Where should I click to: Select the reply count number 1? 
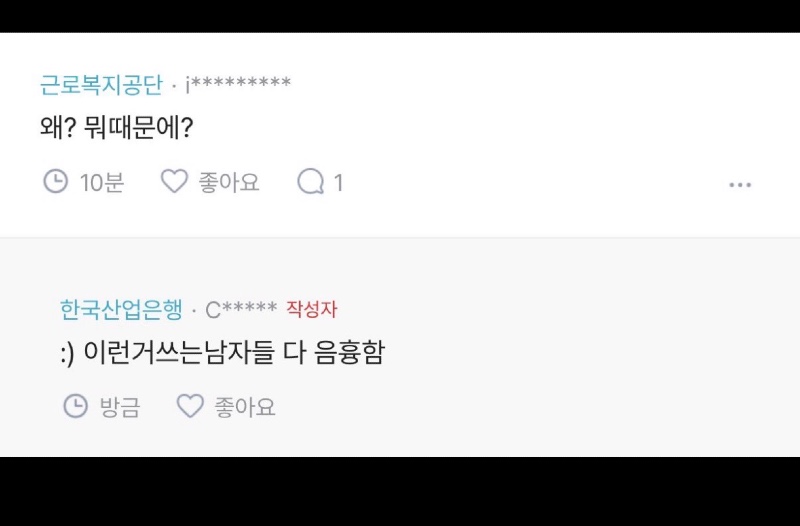pyautogui.click(x=338, y=182)
